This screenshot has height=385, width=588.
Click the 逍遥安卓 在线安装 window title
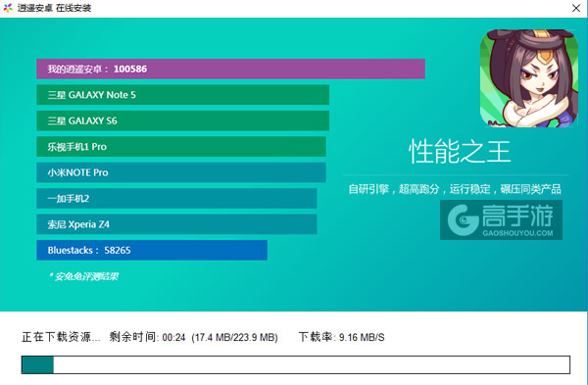point(54,8)
